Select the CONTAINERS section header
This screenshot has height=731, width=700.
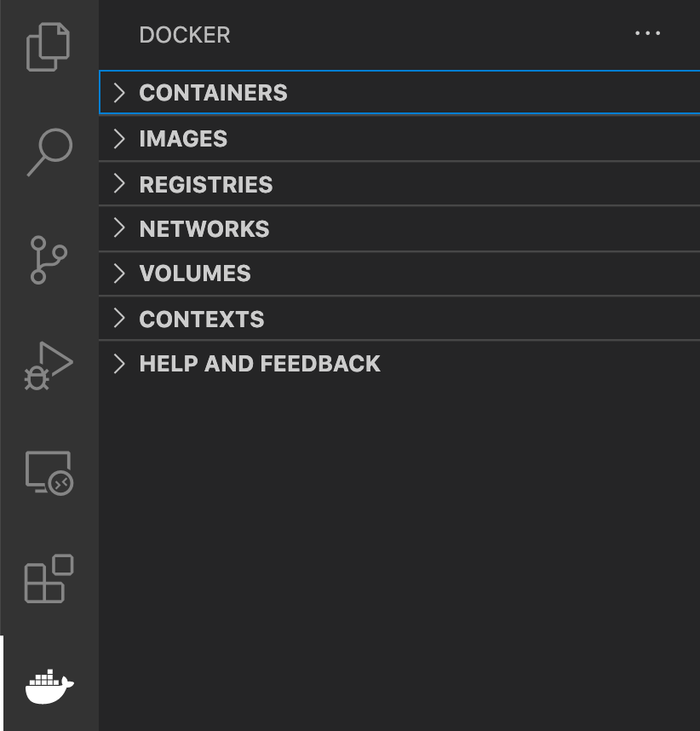point(213,92)
